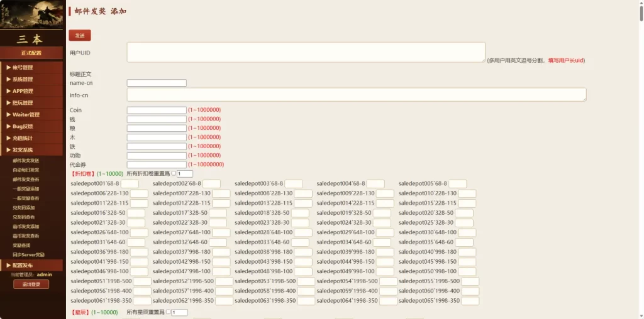Select the 正式配置 header tab
This screenshot has width=644, height=319.
[x=31, y=53]
